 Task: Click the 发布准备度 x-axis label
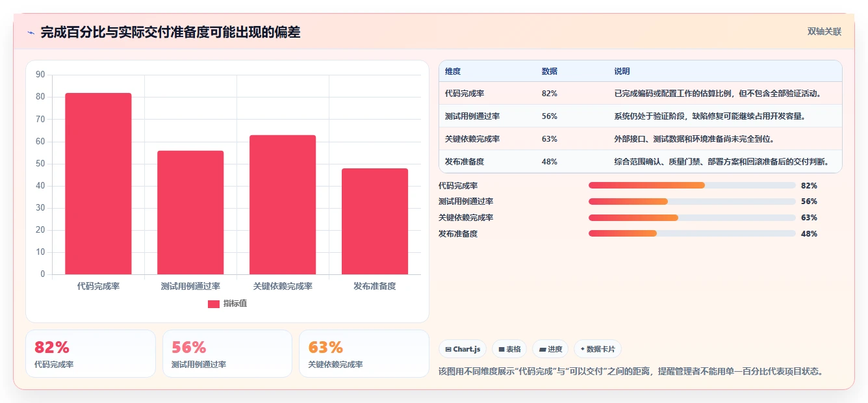pyautogui.click(x=375, y=286)
